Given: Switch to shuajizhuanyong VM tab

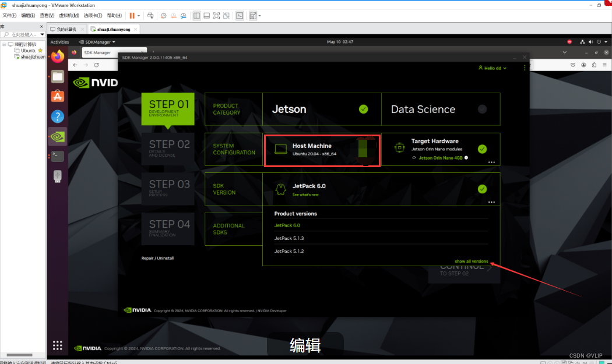Looking at the screenshot, I should click(114, 29).
